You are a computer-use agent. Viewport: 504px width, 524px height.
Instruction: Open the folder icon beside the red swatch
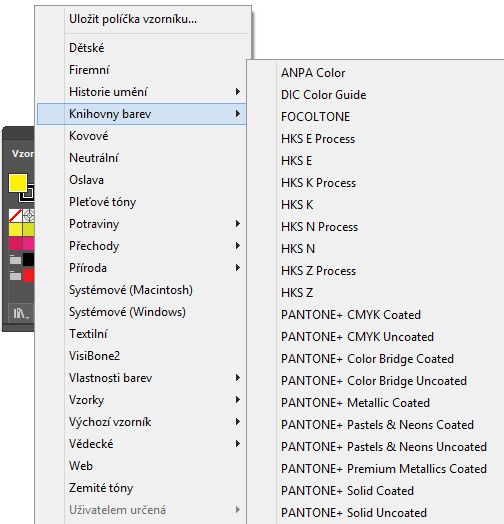pos(15,276)
